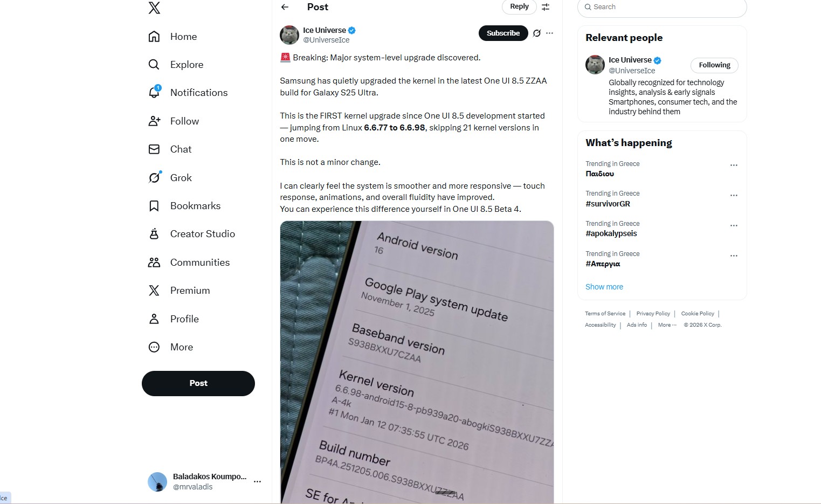This screenshot has width=821, height=504.
Task: Open the Communities icon in sidebar
Action: click(154, 263)
